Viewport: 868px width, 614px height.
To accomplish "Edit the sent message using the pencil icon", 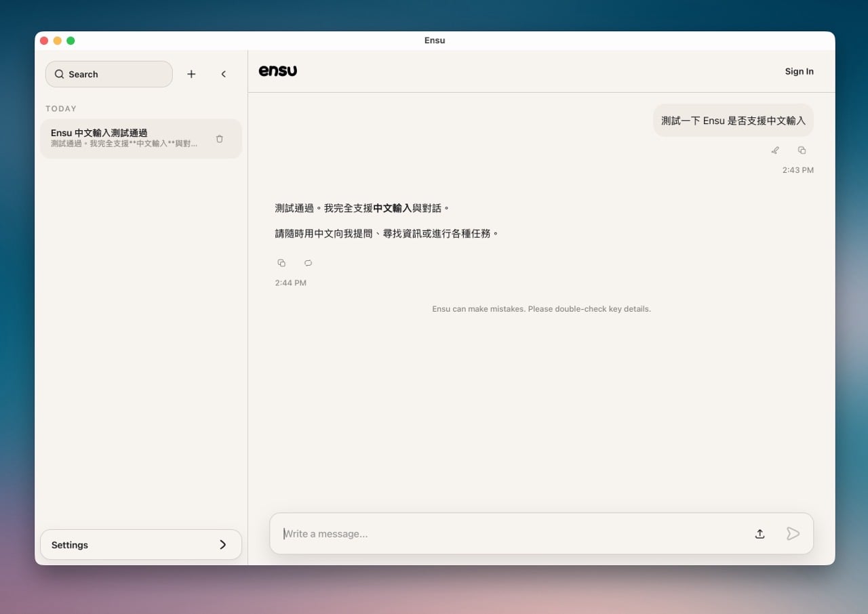I will click(x=775, y=150).
